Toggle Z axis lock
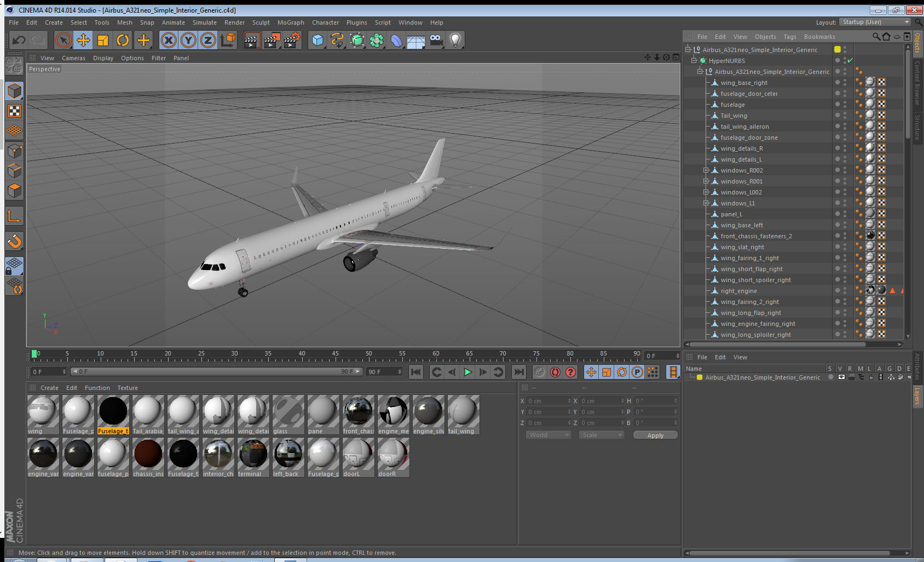924x562 pixels. (x=208, y=40)
